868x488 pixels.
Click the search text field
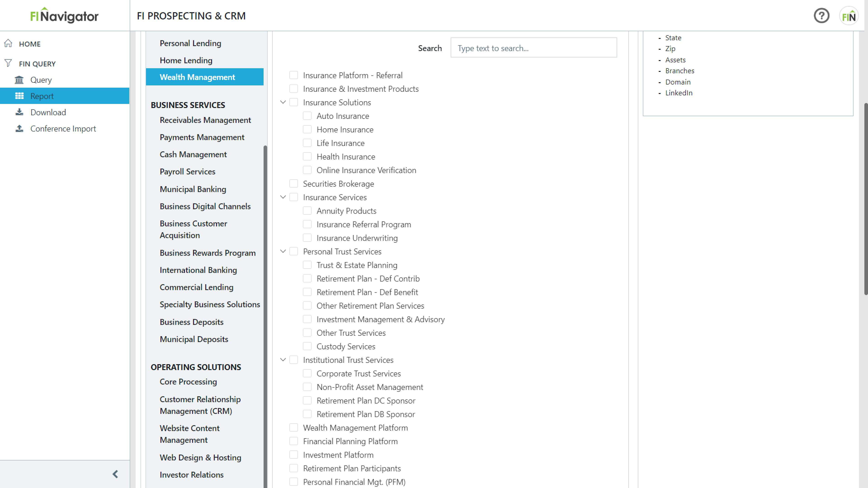click(534, 48)
